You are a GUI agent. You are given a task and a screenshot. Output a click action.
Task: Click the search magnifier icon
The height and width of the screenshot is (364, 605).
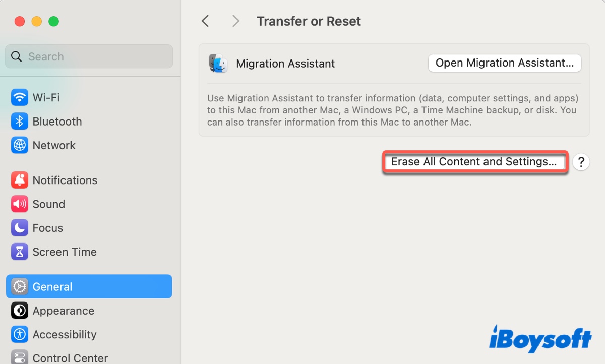[17, 56]
